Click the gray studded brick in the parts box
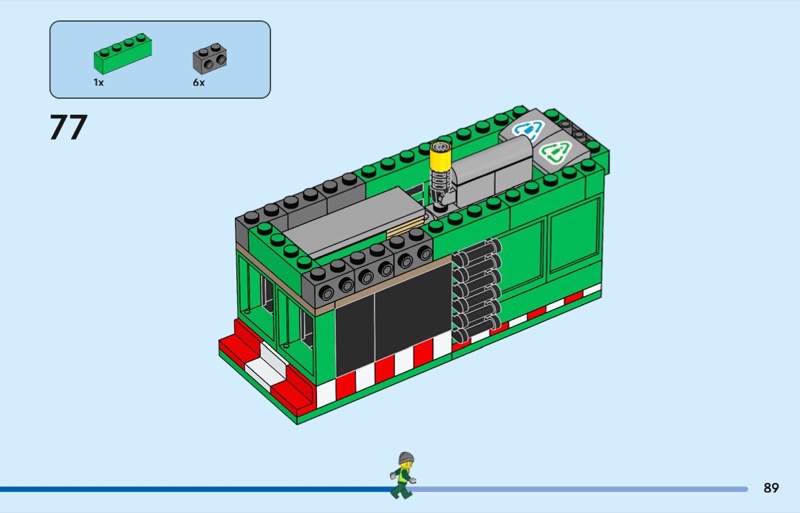 (207, 58)
